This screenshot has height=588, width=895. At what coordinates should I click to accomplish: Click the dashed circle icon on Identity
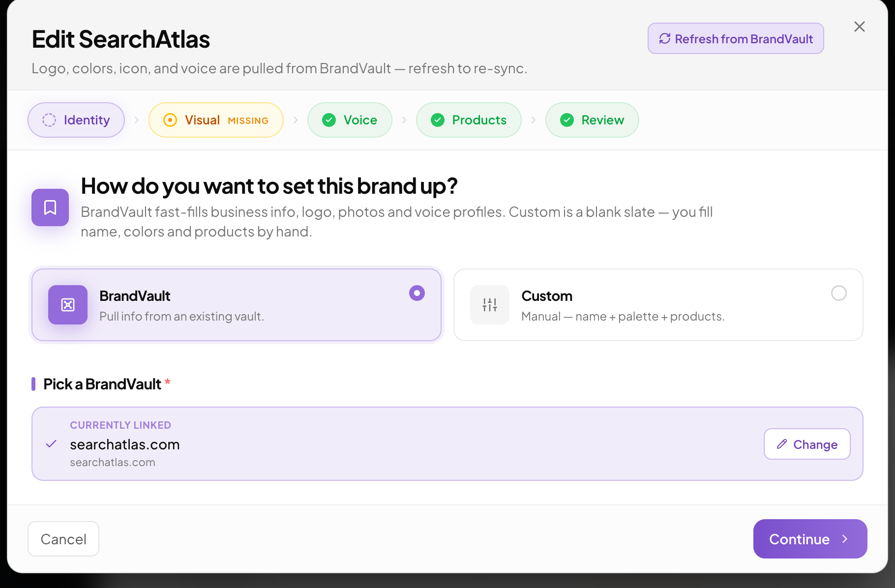click(x=49, y=120)
